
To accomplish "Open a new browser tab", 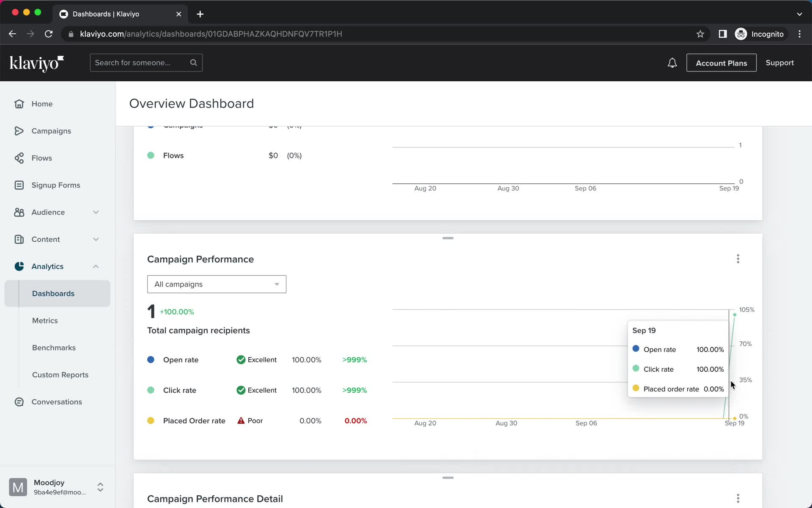I will [200, 14].
